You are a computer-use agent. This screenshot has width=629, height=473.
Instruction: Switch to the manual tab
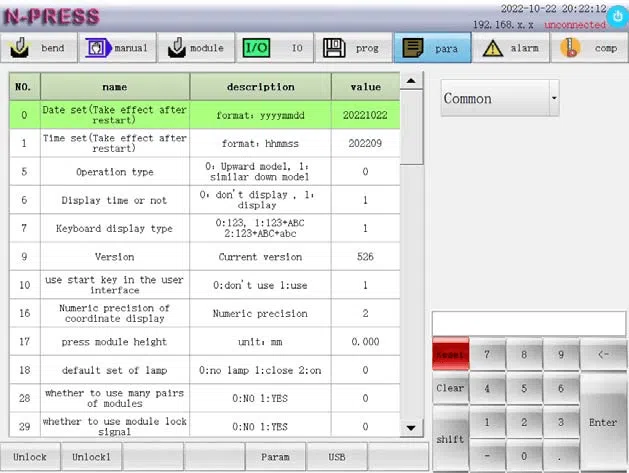click(118, 48)
